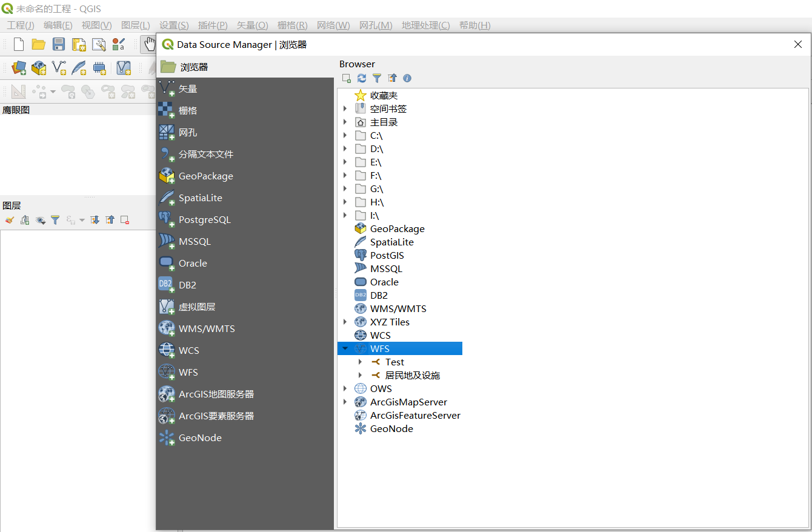Expand the 主目录 tree node
812x532 pixels.
click(345, 122)
